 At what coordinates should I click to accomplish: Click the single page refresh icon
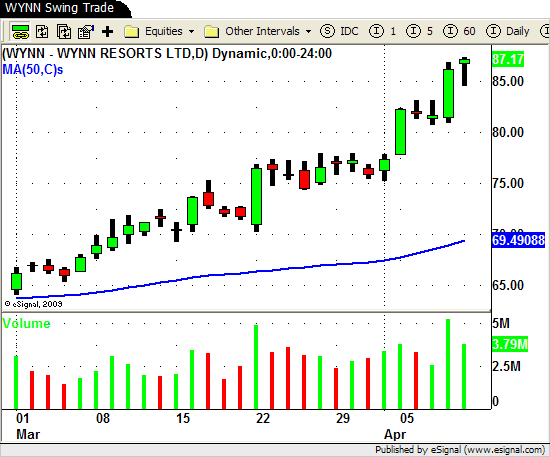coord(42,32)
